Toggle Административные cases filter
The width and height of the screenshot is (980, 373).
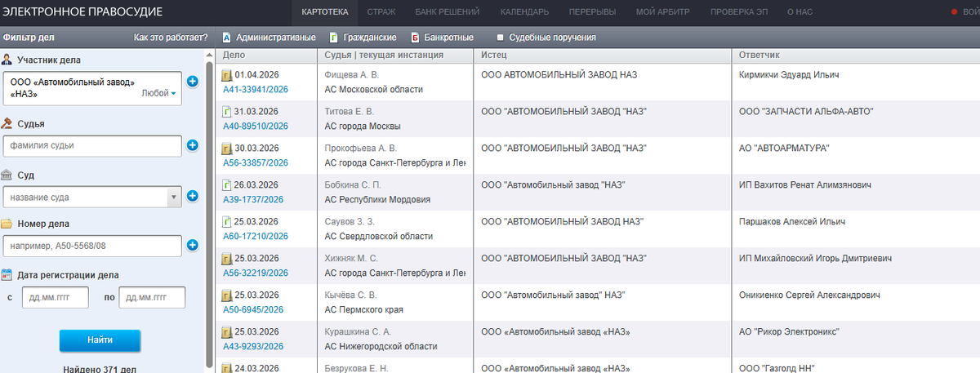[269, 38]
